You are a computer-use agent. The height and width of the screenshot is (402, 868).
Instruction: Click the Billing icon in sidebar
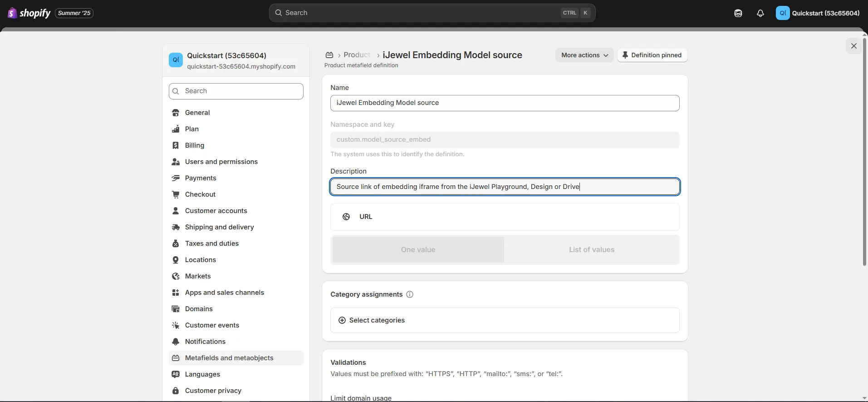click(x=176, y=145)
